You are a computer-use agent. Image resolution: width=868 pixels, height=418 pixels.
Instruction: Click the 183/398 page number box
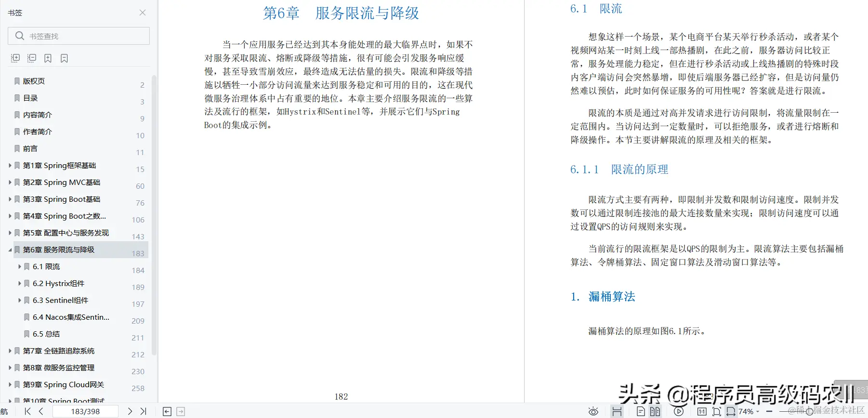[x=85, y=411]
